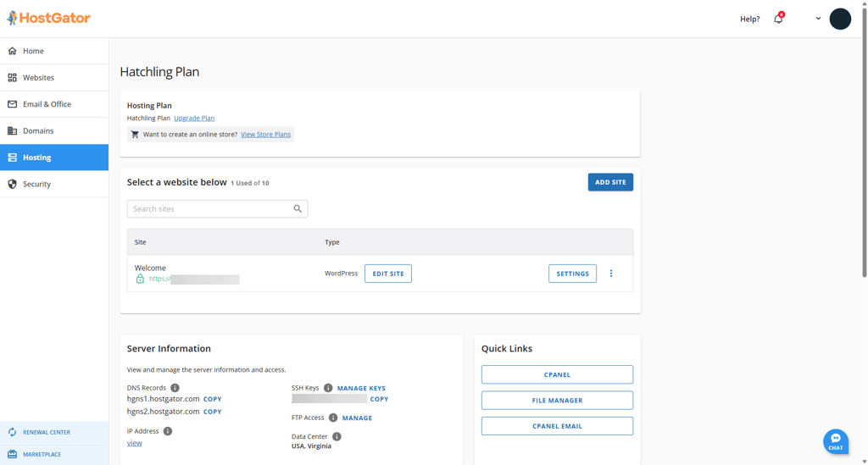The height and width of the screenshot is (465, 868).
Task: Click the view IP address link
Action: click(135, 443)
